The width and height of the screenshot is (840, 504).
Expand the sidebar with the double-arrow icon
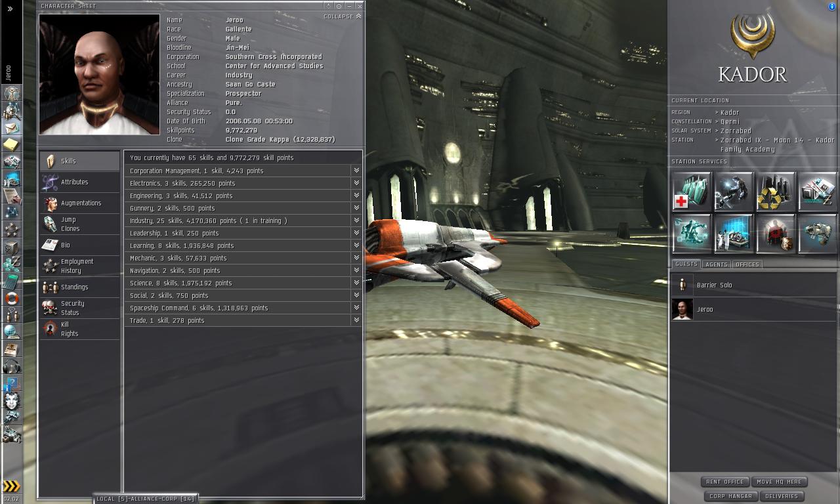[x=10, y=9]
